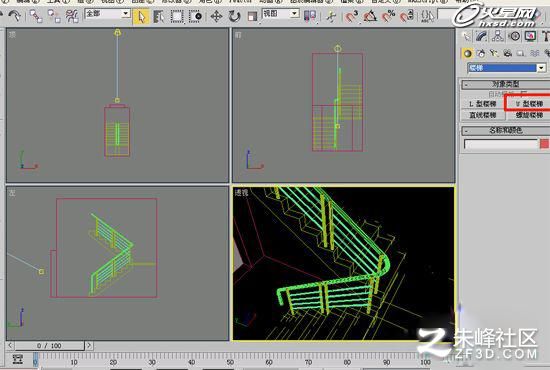Click the Bind to Space Warp icon
The height and width of the screenshot is (370, 550).
point(72,16)
